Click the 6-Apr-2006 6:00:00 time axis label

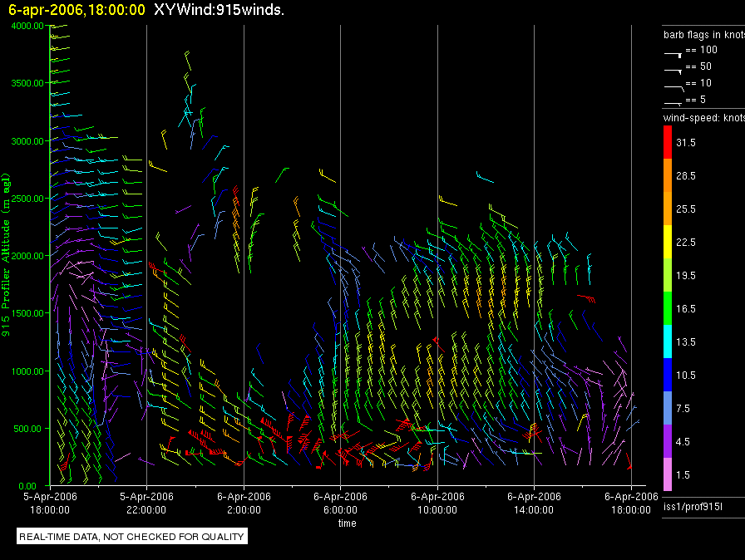(340, 501)
